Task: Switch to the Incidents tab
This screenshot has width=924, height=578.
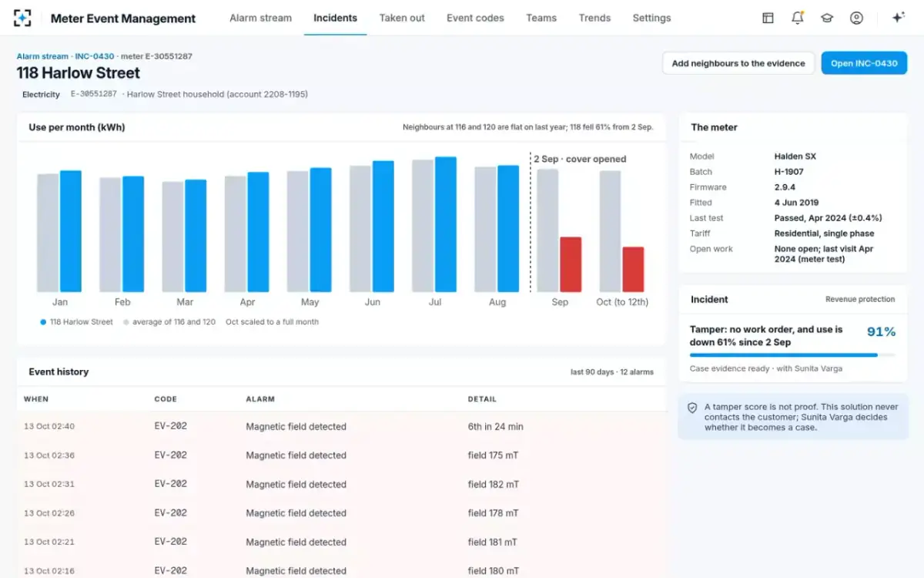Action: 335,18
